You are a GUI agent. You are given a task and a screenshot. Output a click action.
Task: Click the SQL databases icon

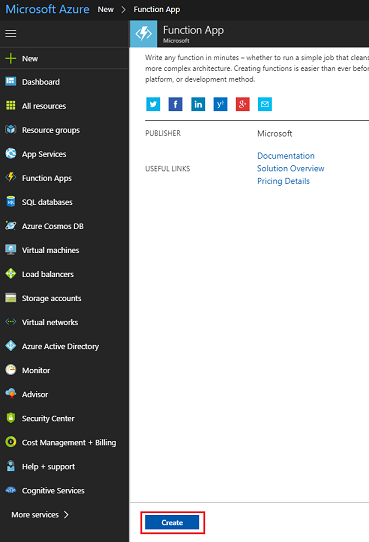11,202
